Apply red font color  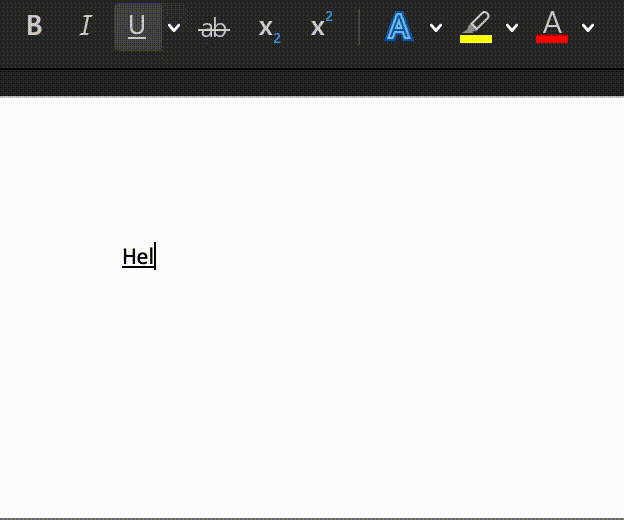(552, 27)
